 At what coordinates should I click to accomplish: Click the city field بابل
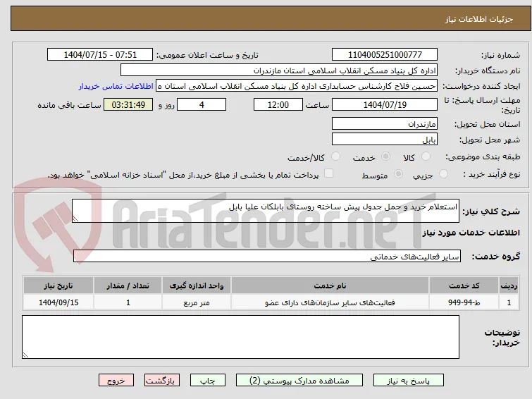coord(385,139)
